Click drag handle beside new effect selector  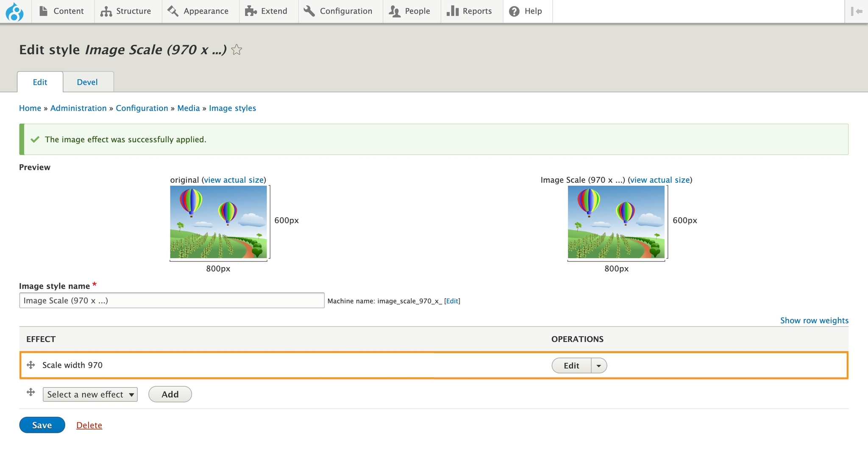pos(31,392)
